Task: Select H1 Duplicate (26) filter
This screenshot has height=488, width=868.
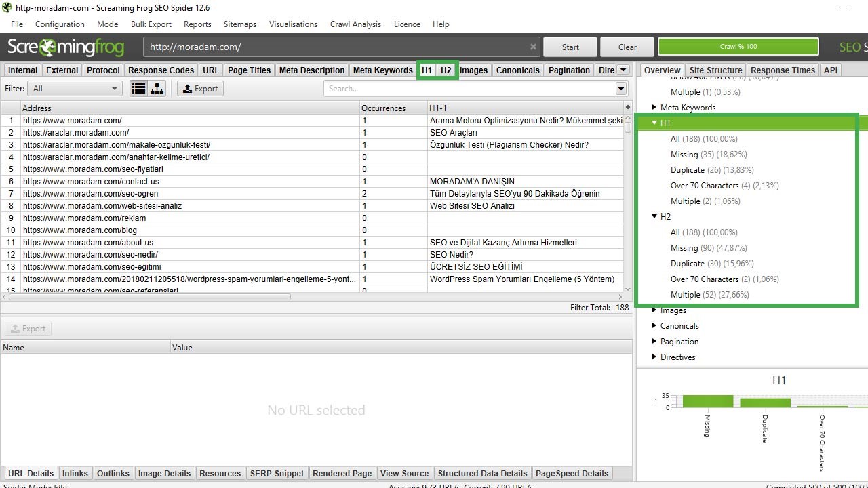Action: coord(712,170)
